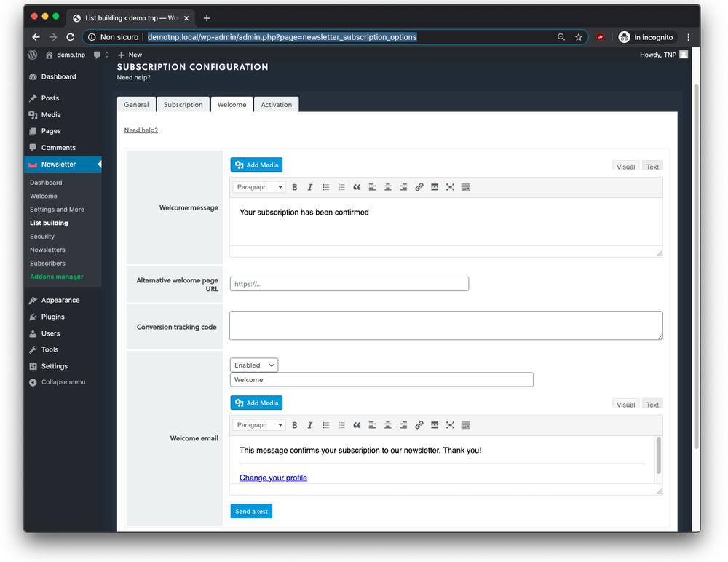Click Add Media above Welcome email editor

pos(256,403)
